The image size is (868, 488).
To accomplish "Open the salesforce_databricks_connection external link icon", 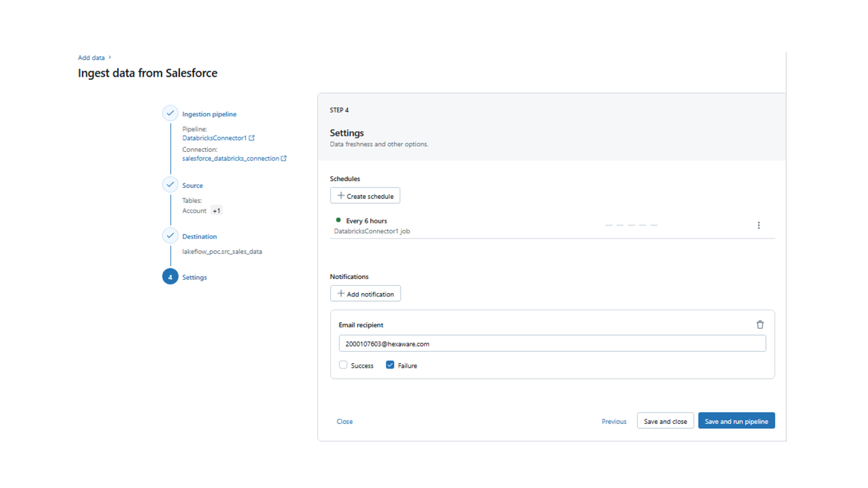I will 284,158.
